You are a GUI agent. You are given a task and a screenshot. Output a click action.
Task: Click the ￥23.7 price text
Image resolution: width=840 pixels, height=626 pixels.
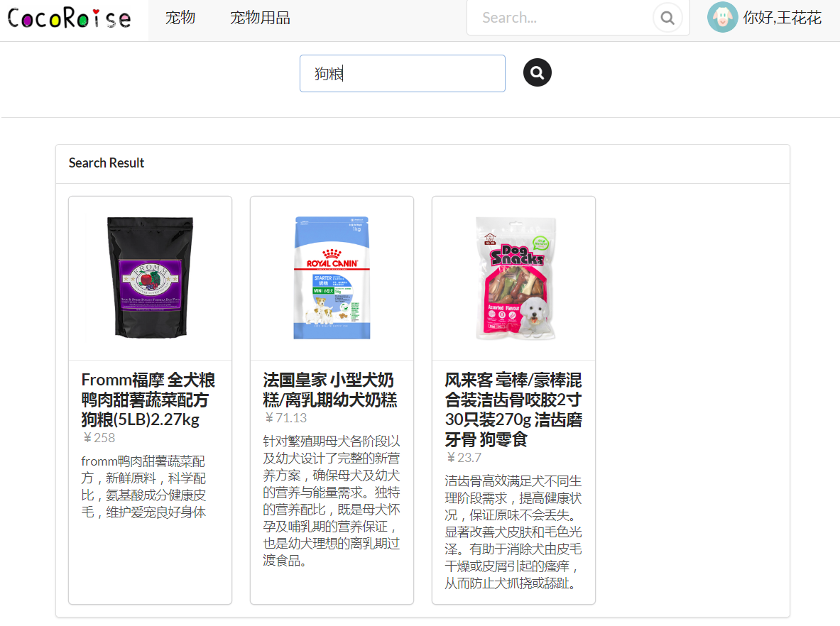pos(464,458)
